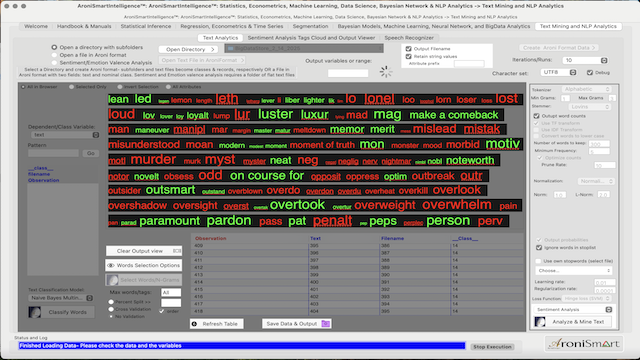The image size is (640, 360).
Task: Click the Pattern input field
Action: 53,153
